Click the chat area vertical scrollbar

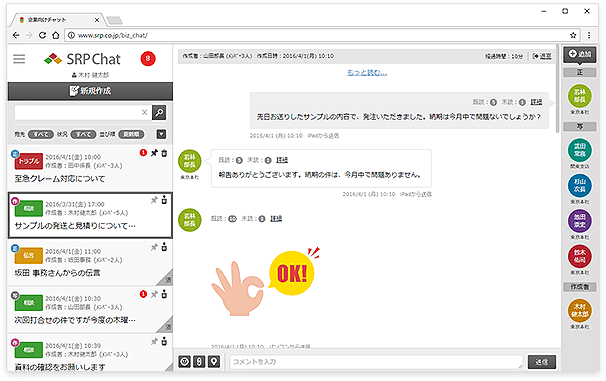click(x=557, y=89)
